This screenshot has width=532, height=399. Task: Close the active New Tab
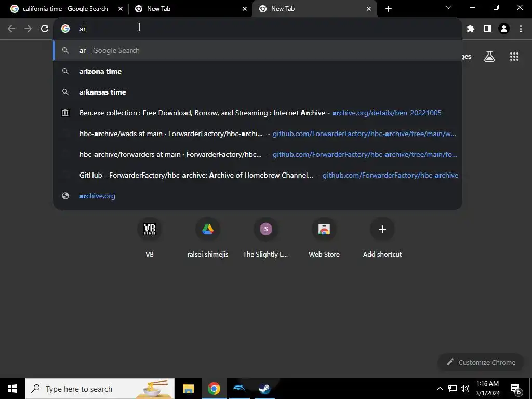point(369,9)
